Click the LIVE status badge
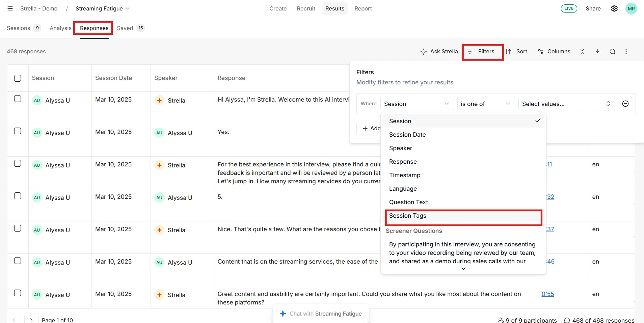The width and height of the screenshot is (644, 323). click(569, 8)
